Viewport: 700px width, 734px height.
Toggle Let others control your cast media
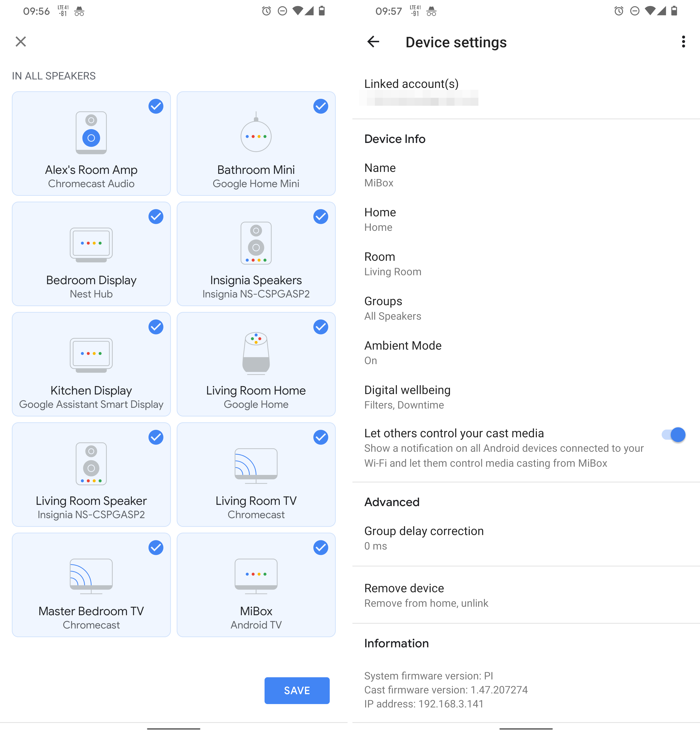(673, 435)
